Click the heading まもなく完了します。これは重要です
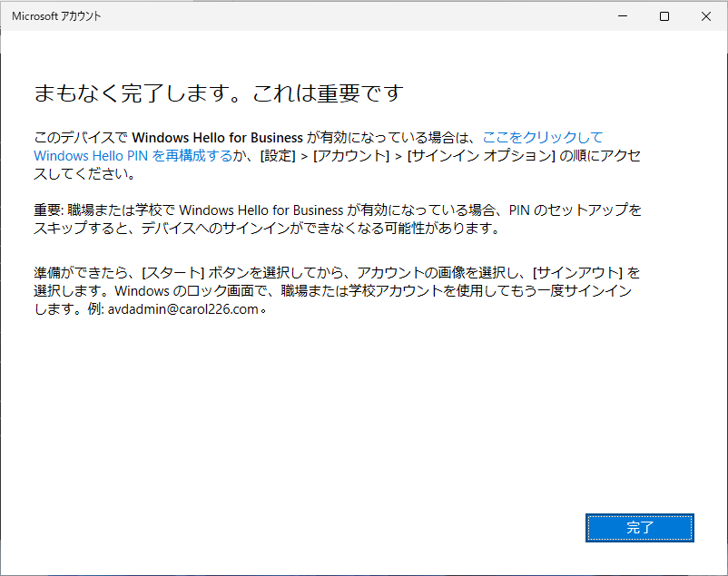The width and height of the screenshot is (728, 576). point(218,93)
